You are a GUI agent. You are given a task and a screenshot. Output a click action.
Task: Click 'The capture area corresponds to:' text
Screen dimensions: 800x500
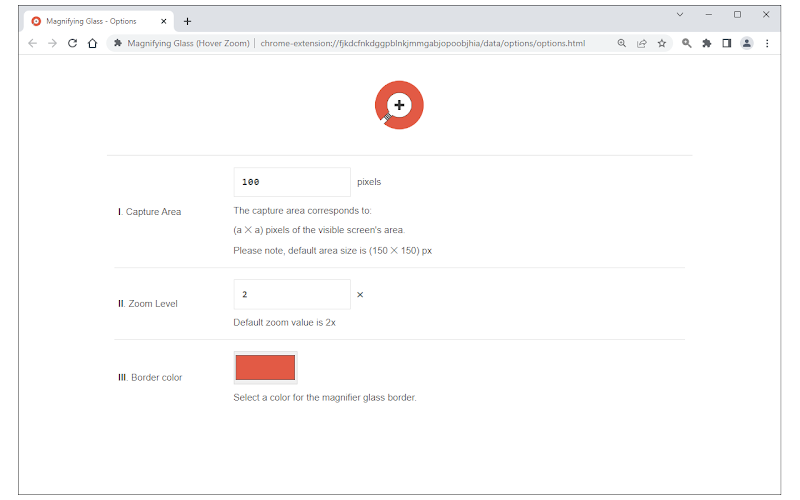click(x=303, y=211)
